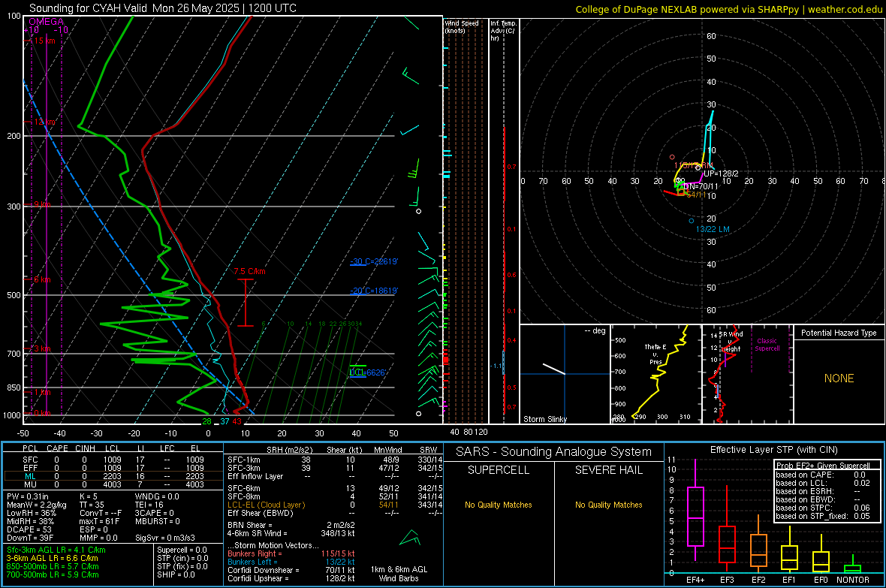
Task: Click the Inf. Temp. Adv. header
Action: (x=504, y=31)
